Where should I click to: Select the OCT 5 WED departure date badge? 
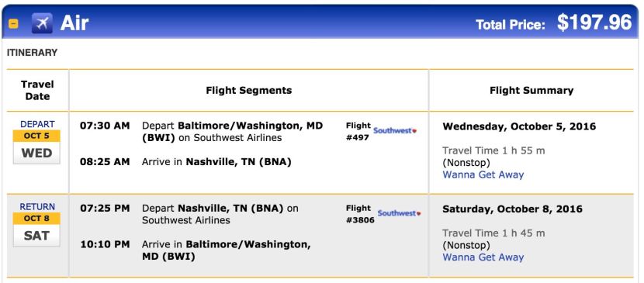[36, 147]
